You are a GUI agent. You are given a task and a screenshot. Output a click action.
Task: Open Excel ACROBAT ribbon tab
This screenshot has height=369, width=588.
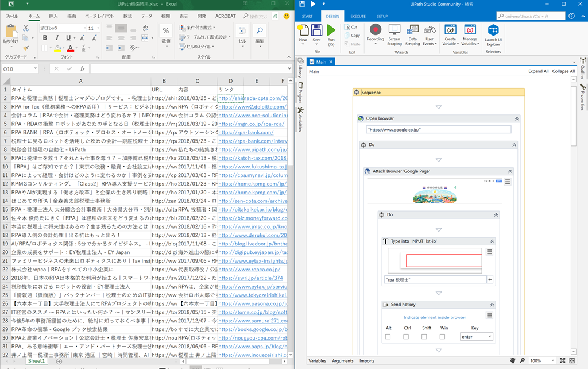(225, 16)
